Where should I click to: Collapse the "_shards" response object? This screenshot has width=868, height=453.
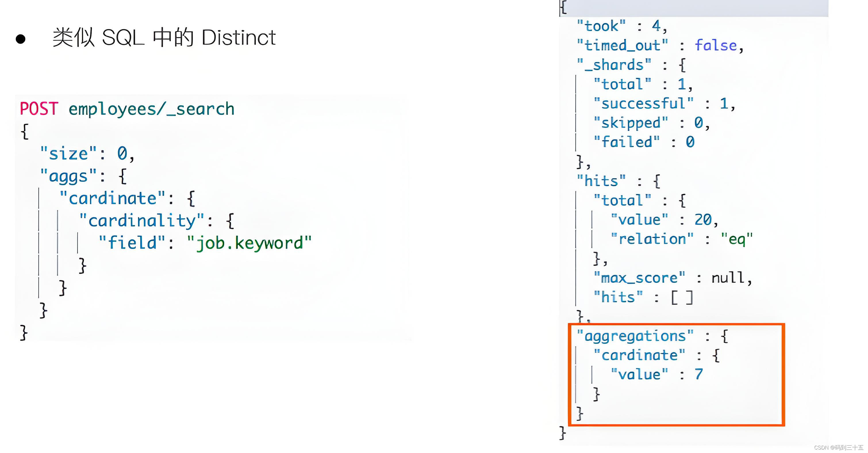pos(682,65)
